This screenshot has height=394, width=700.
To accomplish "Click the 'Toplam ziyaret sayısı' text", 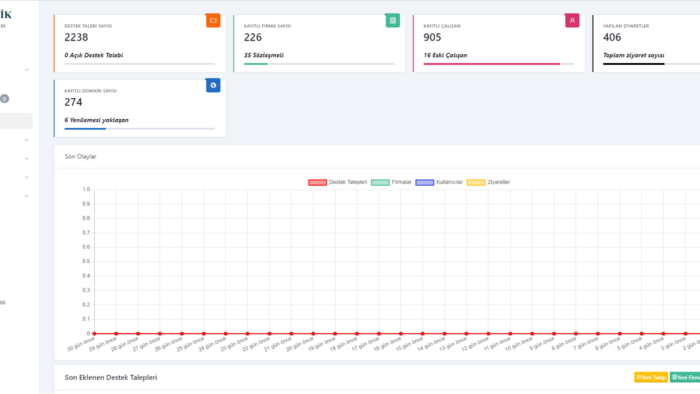I will (x=633, y=55).
